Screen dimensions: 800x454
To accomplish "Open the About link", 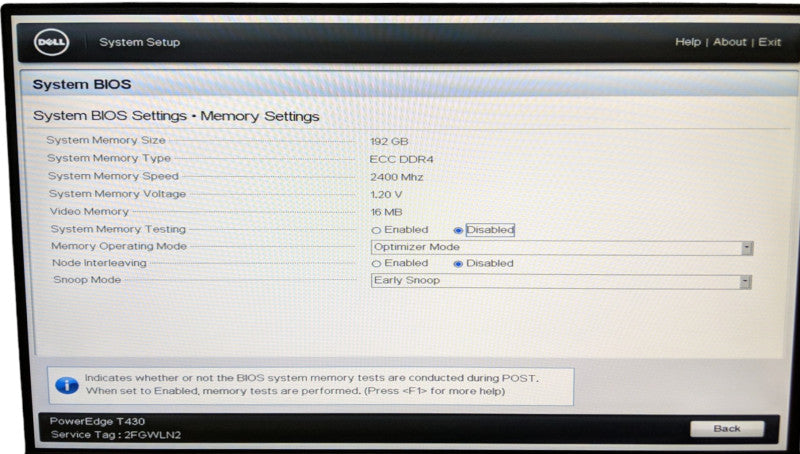I will [730, 42].
